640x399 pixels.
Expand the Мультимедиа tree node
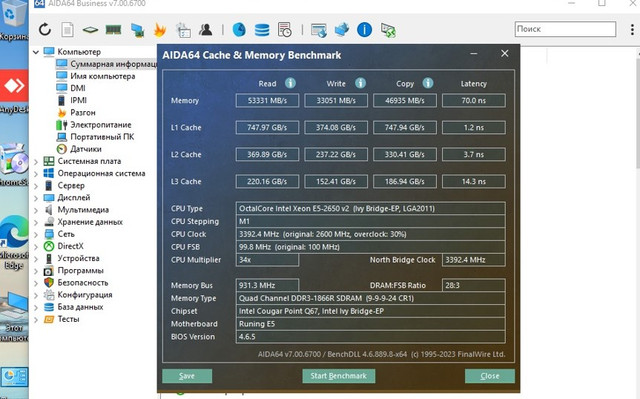pos(36,210)
